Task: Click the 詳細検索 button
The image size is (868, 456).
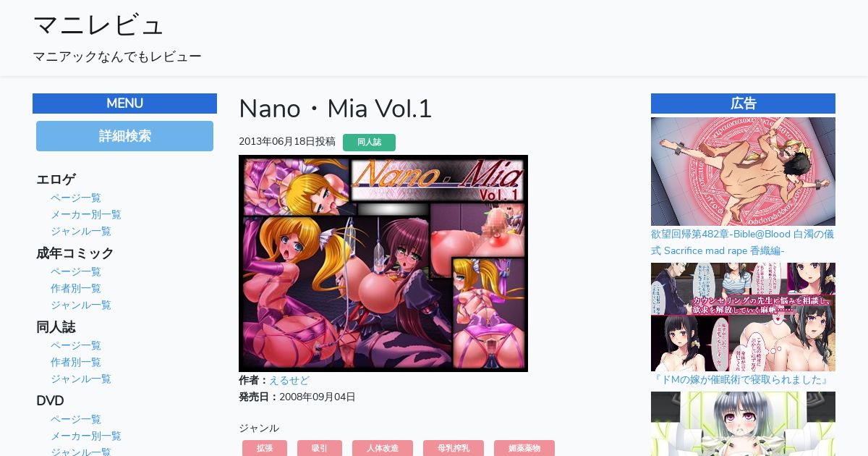Action: tap(124, 136)
